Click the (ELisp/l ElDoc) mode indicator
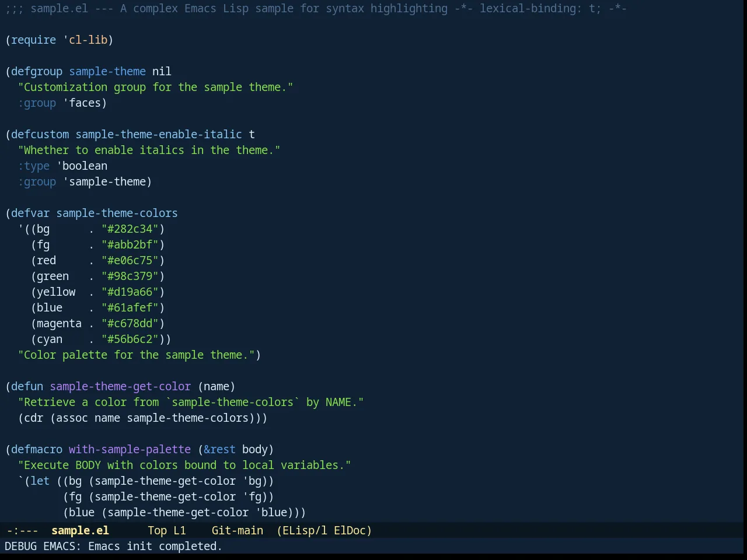Screen dimensions: 747x560 (324, 530)
